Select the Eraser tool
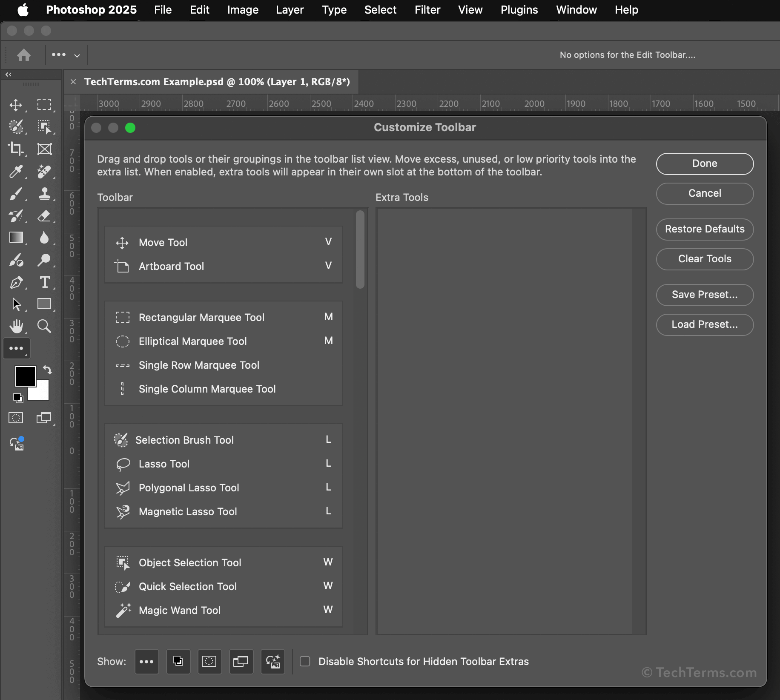780x700 pixels. 44,216
